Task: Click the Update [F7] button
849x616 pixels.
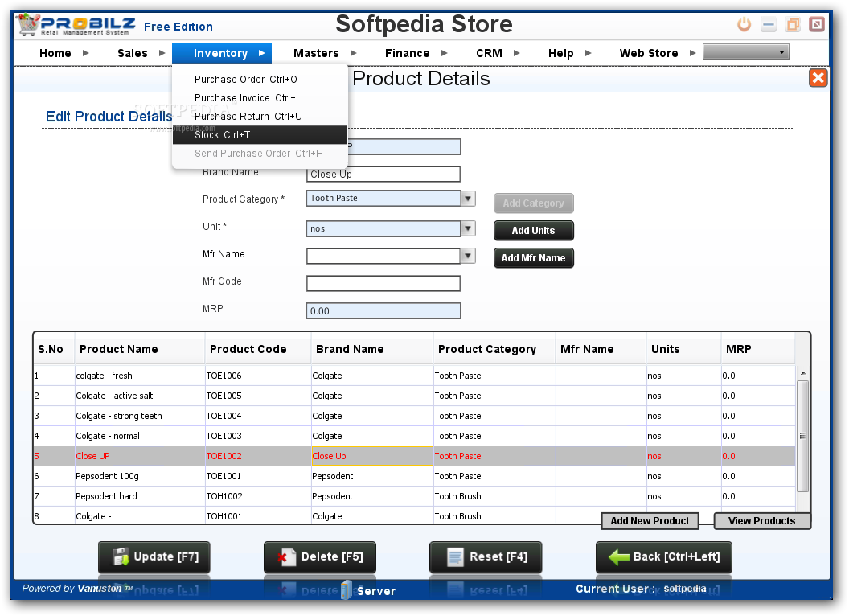Action: [x=154, y=557]
